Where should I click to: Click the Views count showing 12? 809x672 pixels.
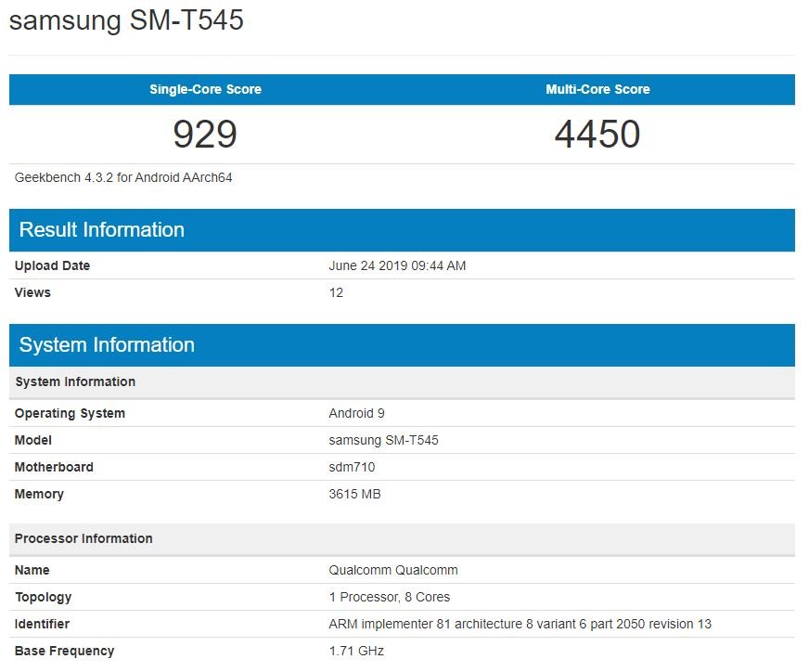tap(335, 292)
